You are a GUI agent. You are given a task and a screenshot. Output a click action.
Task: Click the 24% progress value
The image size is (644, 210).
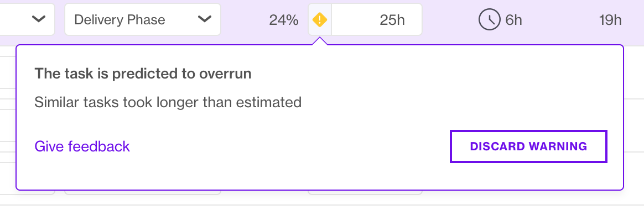click(284, 20)
